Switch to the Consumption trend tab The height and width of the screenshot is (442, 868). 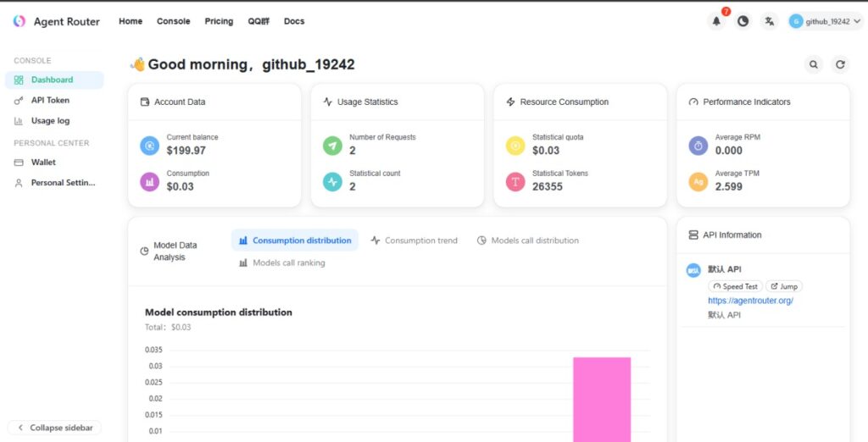tap(414, 240)
